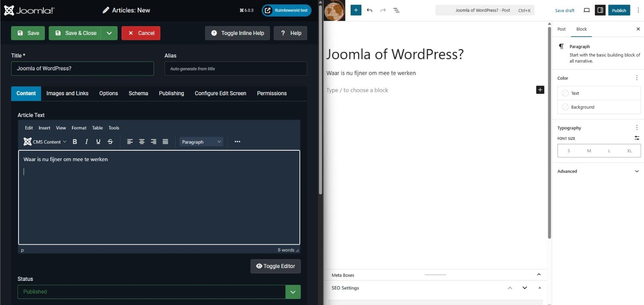The height and width of the screenshot is (305, 644).
Task: Select font size L
Action: pos(609,151)
